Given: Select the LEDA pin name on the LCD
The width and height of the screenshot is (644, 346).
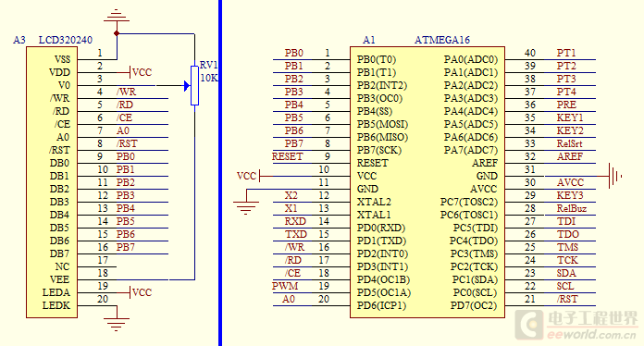Looking at the screenshot, I should (x=56, y=292).
